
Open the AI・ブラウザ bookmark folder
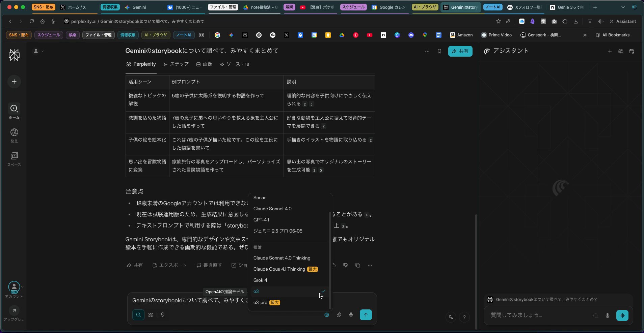tap(156, 35)
